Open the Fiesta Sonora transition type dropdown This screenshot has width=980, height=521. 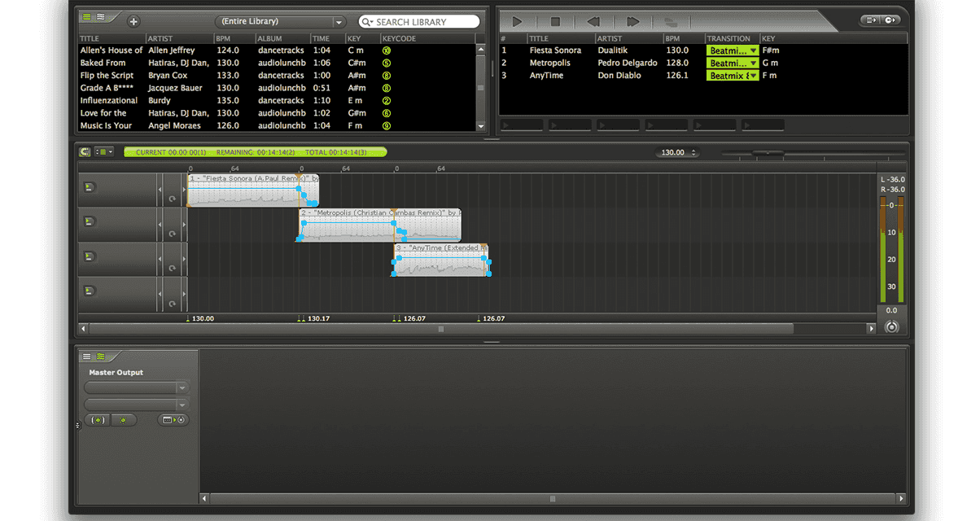pyautogui.click(x=733, y=50)
